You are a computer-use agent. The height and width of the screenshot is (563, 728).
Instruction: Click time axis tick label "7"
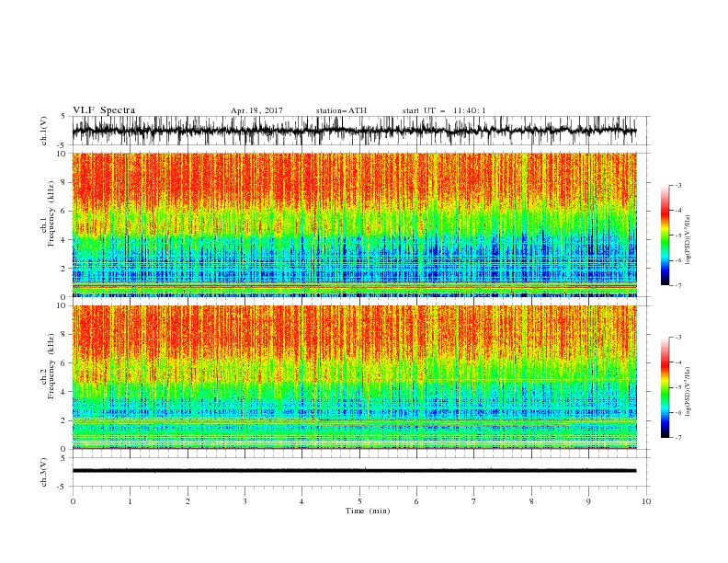tap(474, 501)
